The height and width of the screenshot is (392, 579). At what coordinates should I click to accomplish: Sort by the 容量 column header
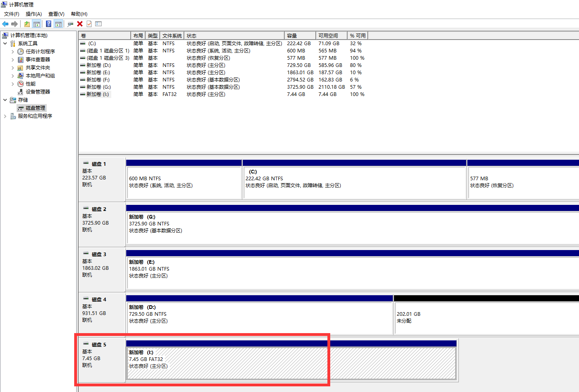click(x=300, y=36)
